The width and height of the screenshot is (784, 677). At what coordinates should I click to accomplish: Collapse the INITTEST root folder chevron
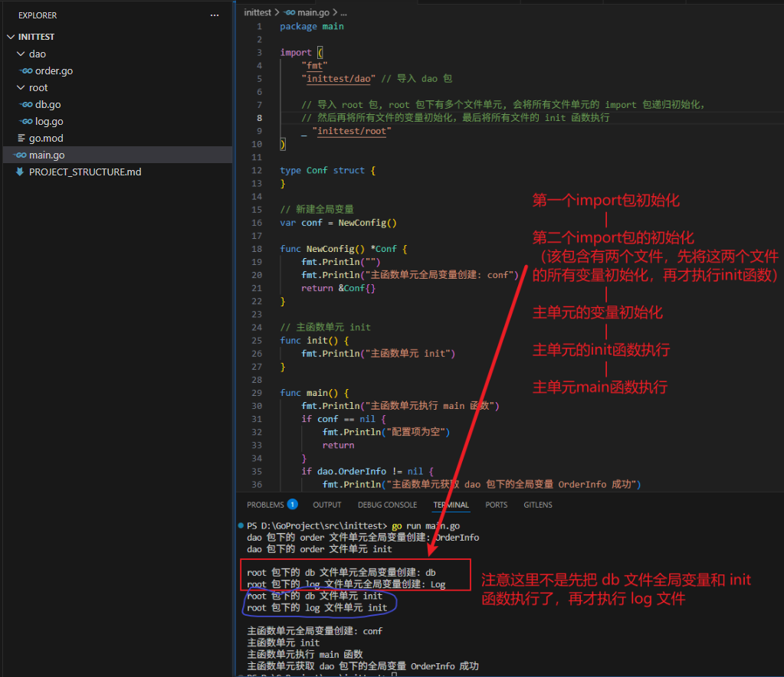pyautogui.click(x=11, y=37)
